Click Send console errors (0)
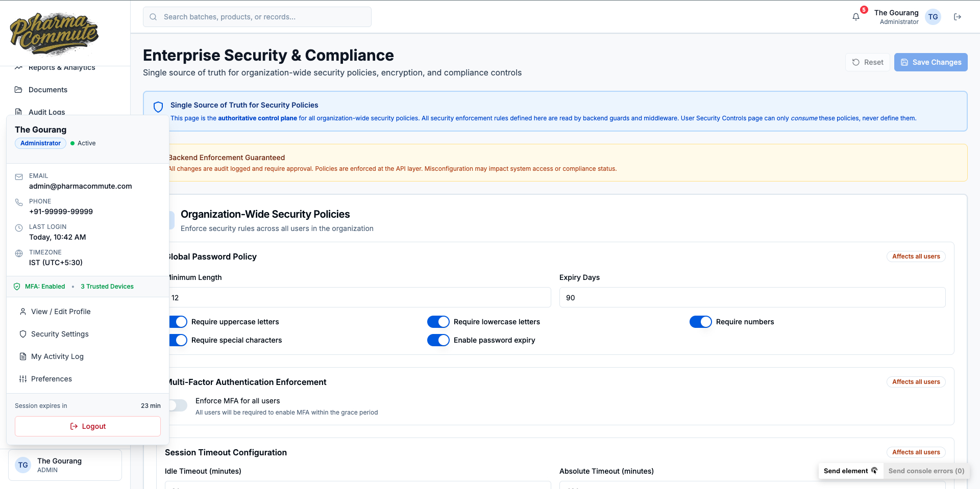 [926, 471]
